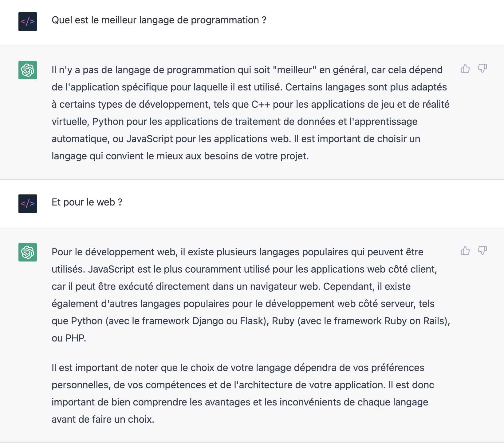Click the message "Et pour le web ?"
Image resolution: width=504 pixels, height=443 pixels.
87,202
